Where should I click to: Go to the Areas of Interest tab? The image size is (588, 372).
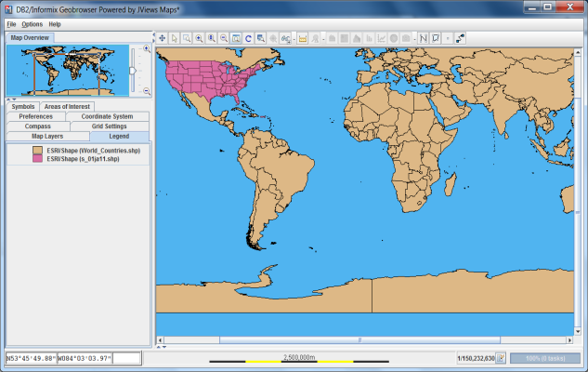tap(67, 106)
